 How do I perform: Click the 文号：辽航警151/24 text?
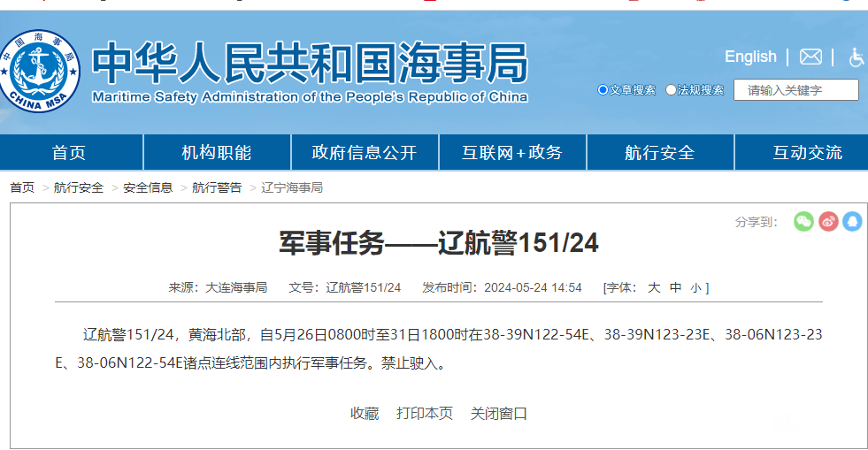click(x=344, y=287)
